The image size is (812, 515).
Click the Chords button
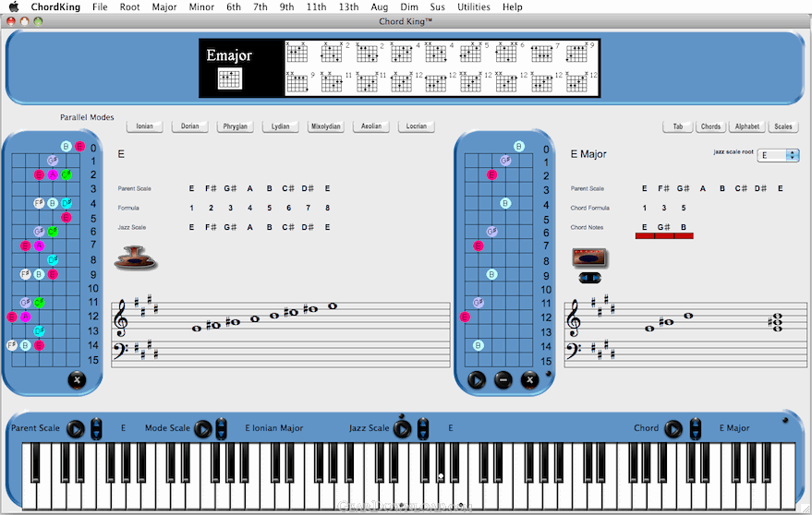[x=710, y=126]
